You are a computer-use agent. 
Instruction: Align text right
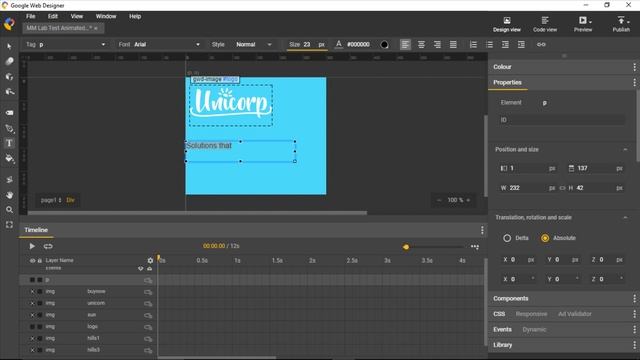tap(437, 44)
